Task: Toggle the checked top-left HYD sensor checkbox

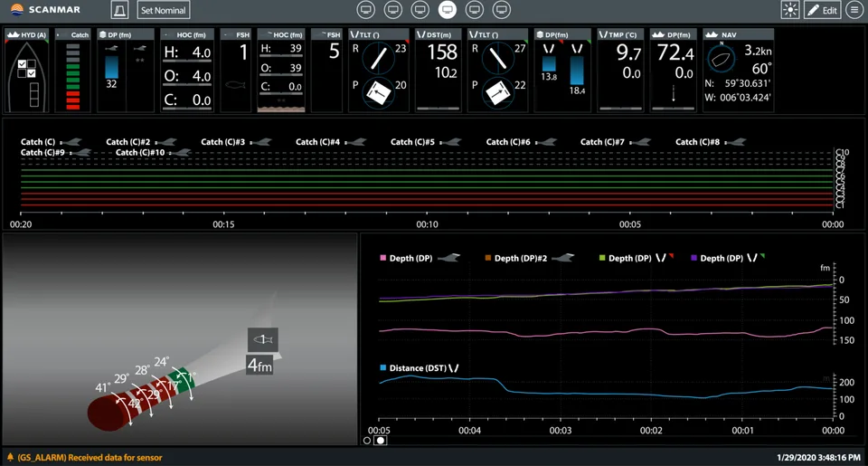Action: pos(22,64)
